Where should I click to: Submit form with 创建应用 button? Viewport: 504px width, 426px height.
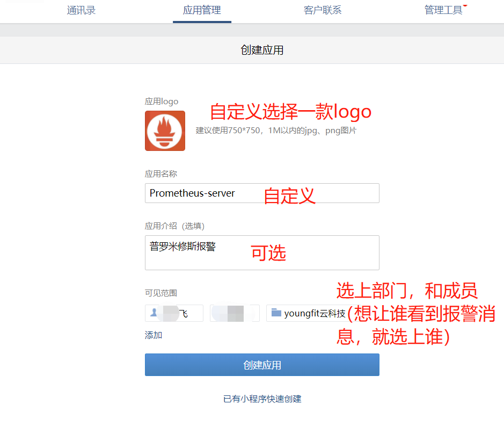[262, 365]
